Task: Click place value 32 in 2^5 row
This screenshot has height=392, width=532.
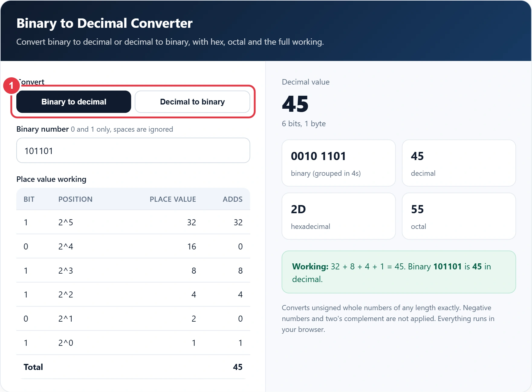Action: tap(192, 222)
